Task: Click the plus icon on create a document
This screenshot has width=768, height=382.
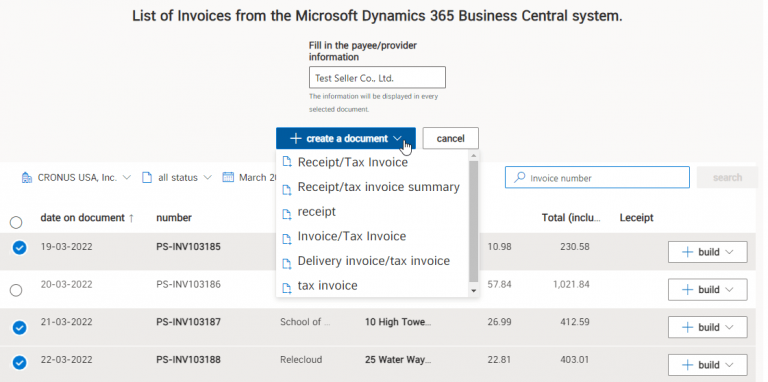Action: [295, 139]
